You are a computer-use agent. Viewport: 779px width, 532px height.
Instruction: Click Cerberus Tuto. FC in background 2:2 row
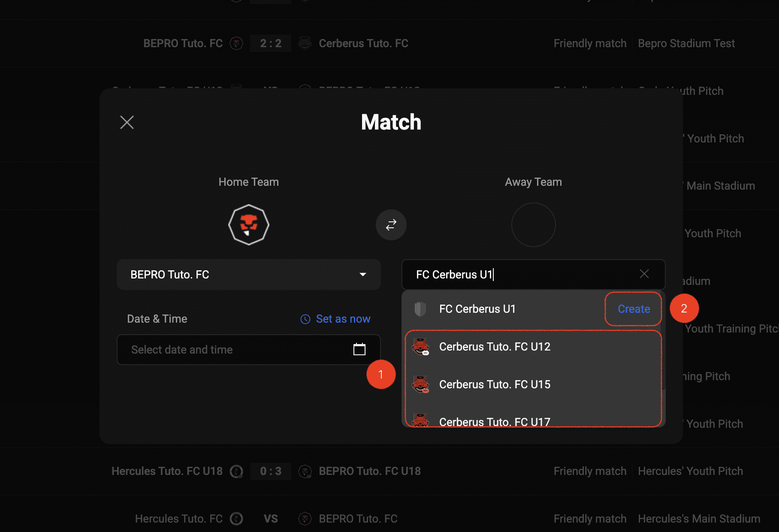coord(363,43)
